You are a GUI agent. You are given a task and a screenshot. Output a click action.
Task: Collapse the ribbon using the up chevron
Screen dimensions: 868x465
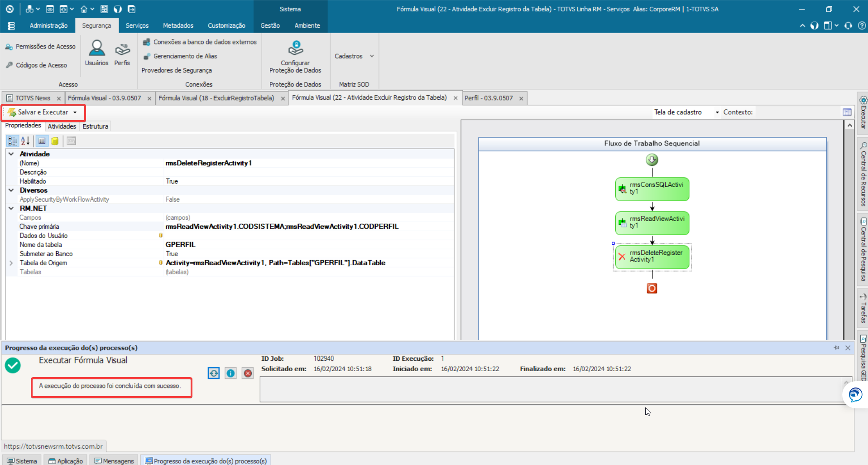(802, 26)
